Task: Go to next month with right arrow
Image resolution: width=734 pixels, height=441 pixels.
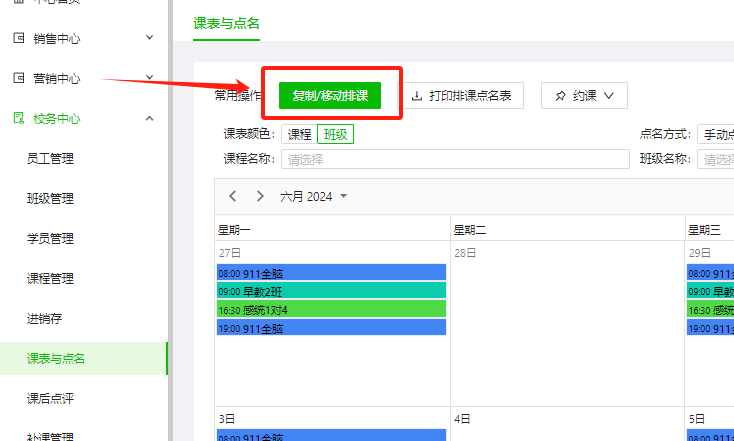Action: point(260,196)
